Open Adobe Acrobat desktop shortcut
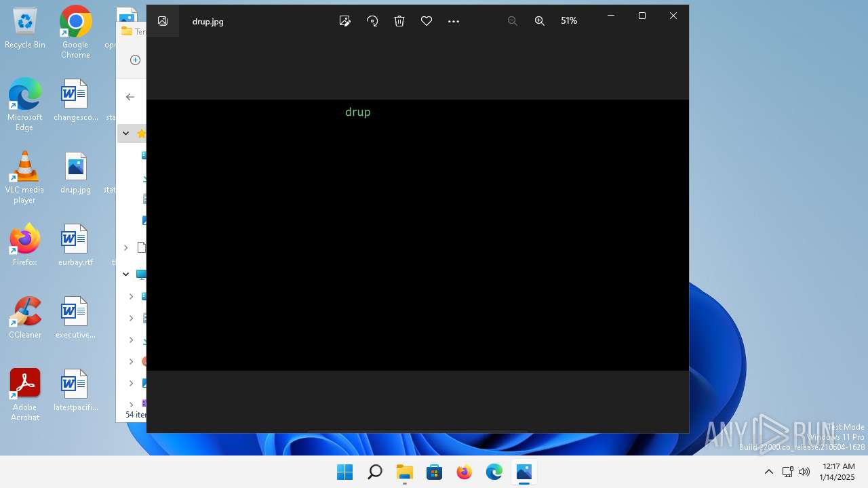Viewport: 868px width, 488px height. click(x=25, y=394)
